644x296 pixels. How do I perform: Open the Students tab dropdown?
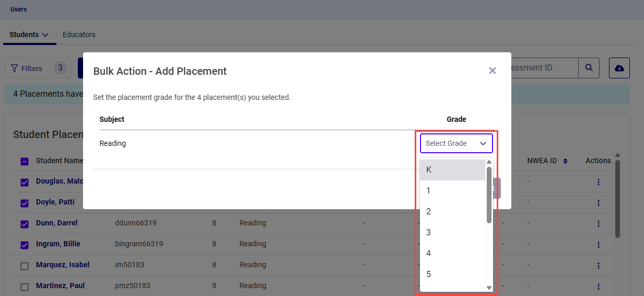(29, 35)
